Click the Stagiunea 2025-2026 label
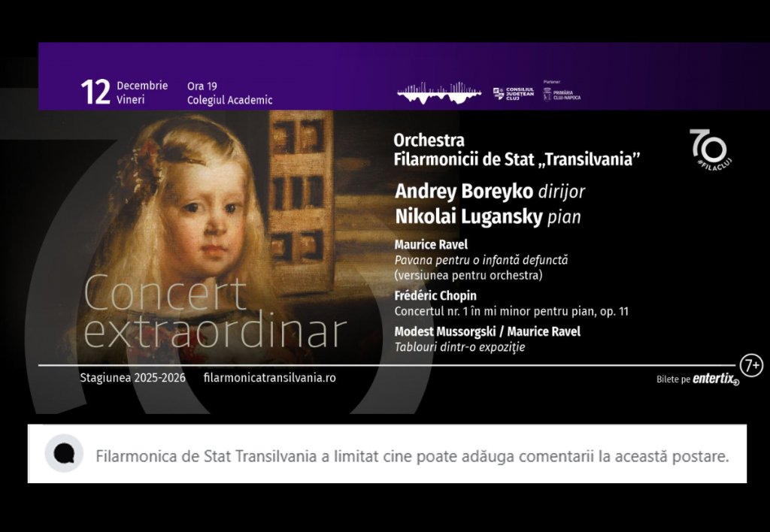Image resolution: width=770 pixels, height=532 pixels. pyautogui.click(x=132, y=377)
